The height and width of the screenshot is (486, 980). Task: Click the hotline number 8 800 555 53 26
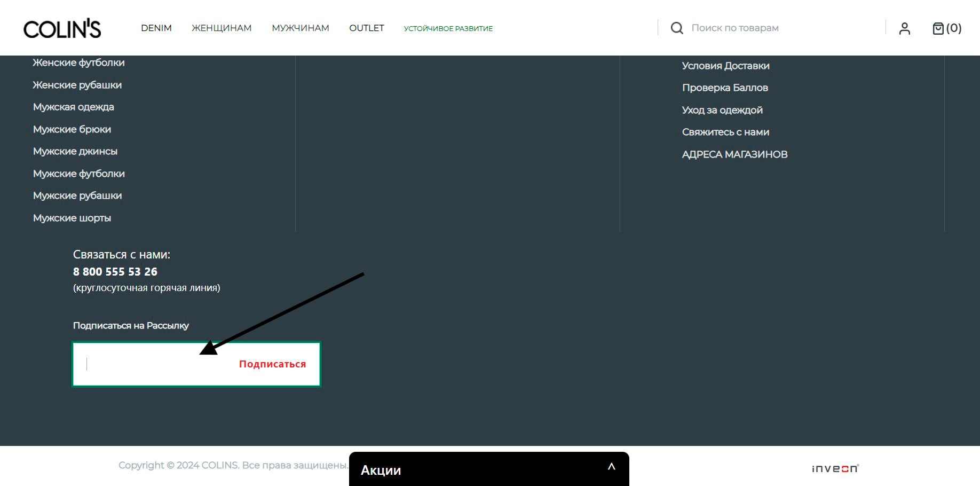point(115,272)
